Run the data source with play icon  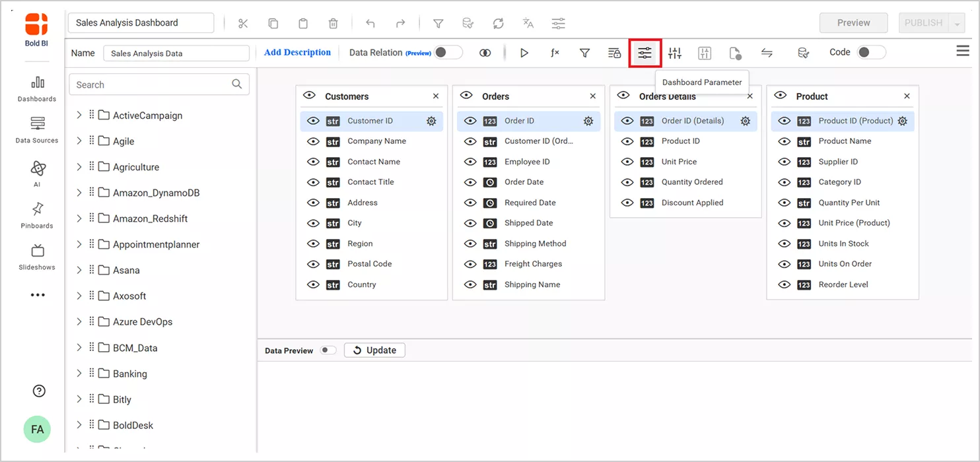[x=524, y=53]
